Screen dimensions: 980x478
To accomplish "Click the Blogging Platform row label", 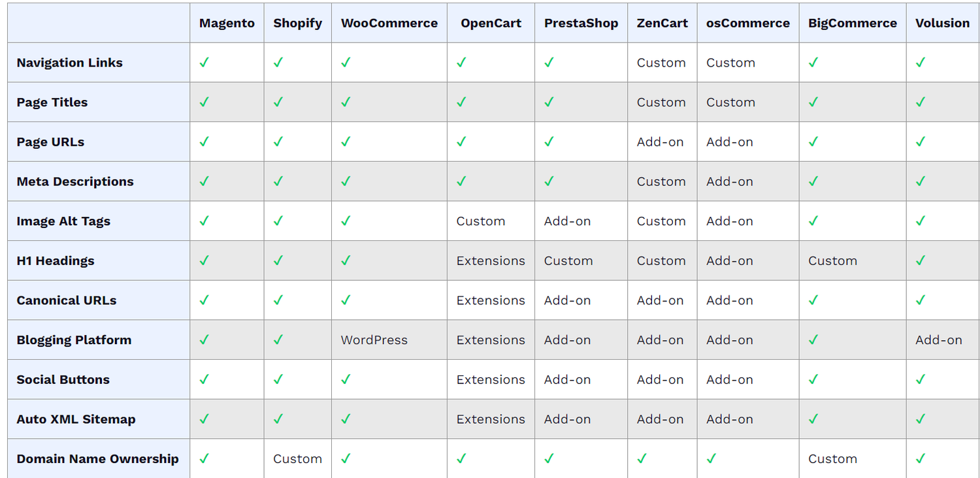I will 74,340.
